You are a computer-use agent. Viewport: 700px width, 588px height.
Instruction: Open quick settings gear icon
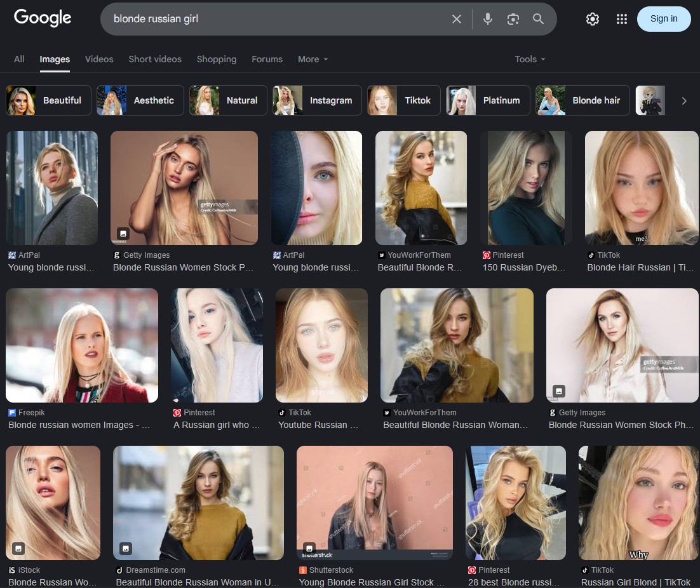593,19
